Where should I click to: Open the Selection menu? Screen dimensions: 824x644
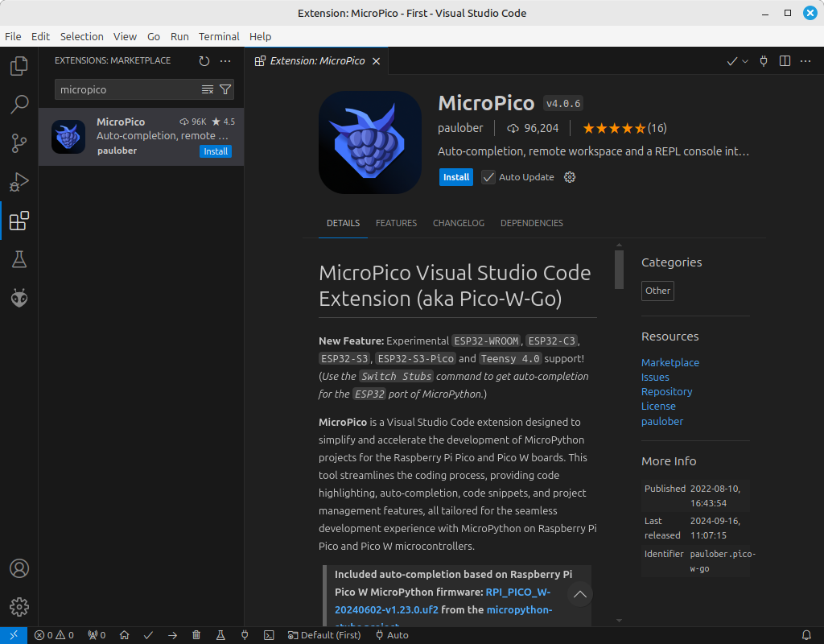[x=81, y=36]
